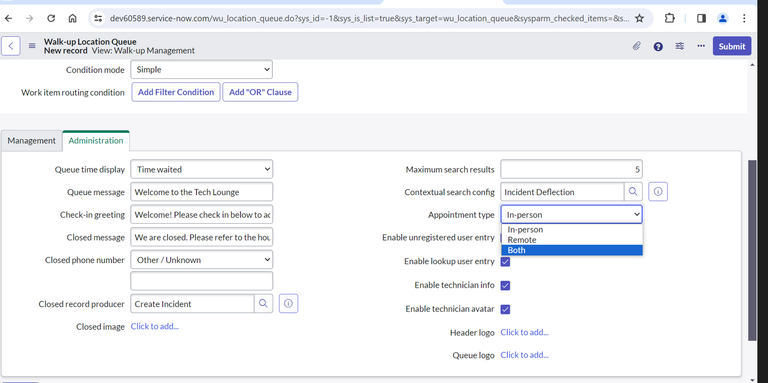Personalize form with the sliders icon
The height and width of the screenshot is (383, 768).
coord(680,46)
